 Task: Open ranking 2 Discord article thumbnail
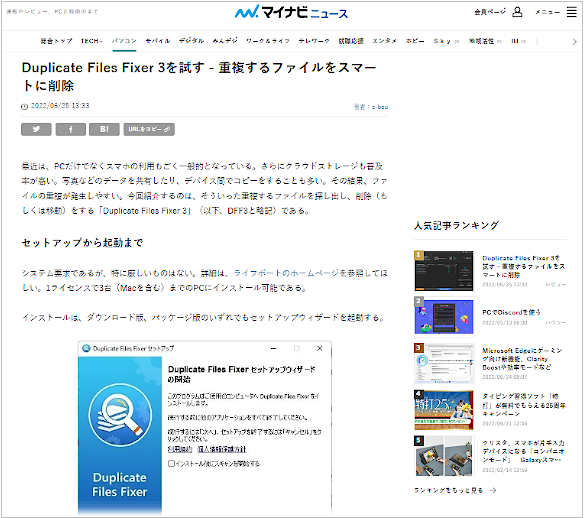(444, 317)
